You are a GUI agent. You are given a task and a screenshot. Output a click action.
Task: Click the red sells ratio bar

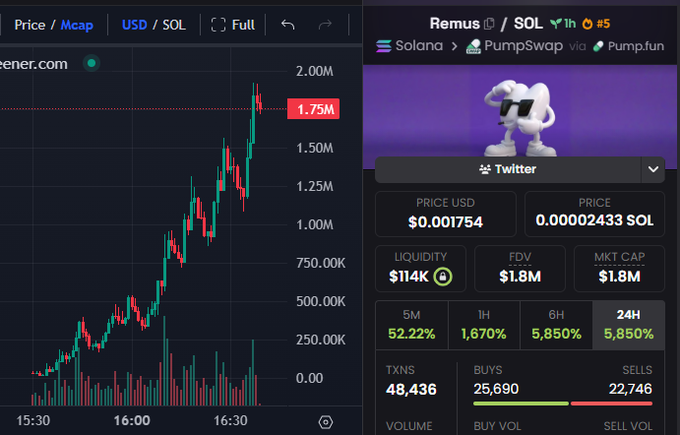pyautogui.click(x=611, y=403)
